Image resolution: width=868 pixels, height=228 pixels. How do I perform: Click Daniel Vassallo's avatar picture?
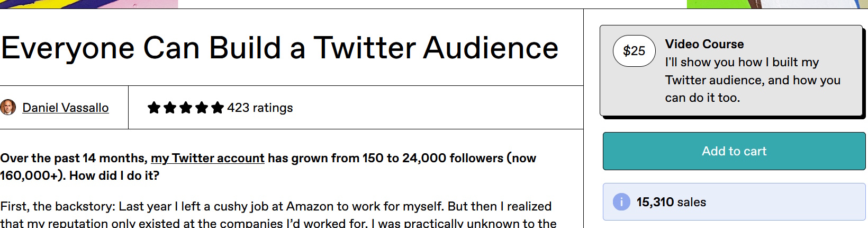pos(8,108)
